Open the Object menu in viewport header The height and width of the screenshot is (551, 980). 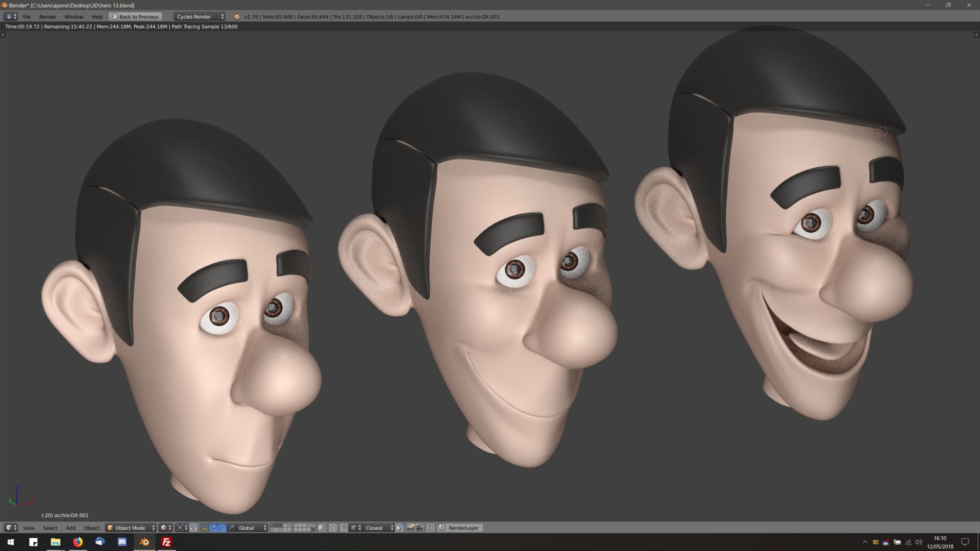(x=91, y=528)
